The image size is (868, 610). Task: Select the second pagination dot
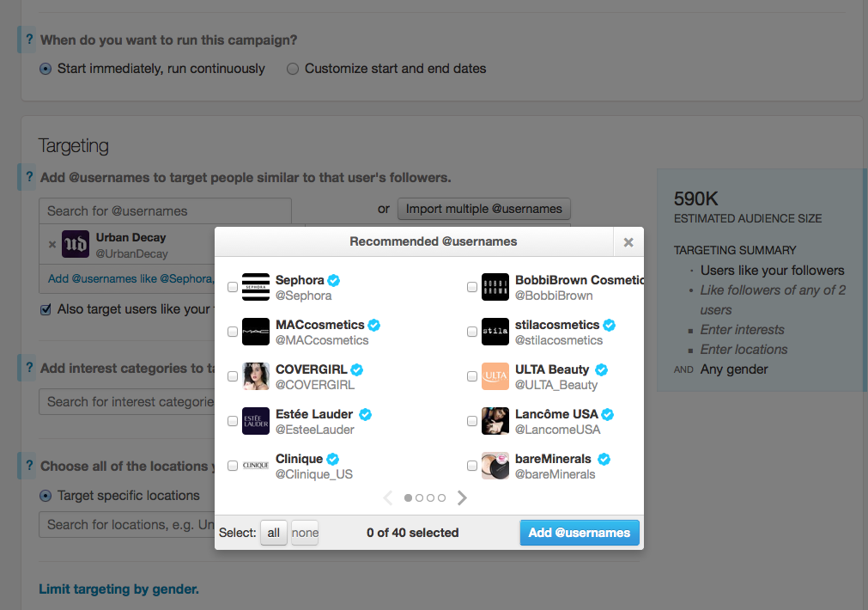tap(419, 497)
